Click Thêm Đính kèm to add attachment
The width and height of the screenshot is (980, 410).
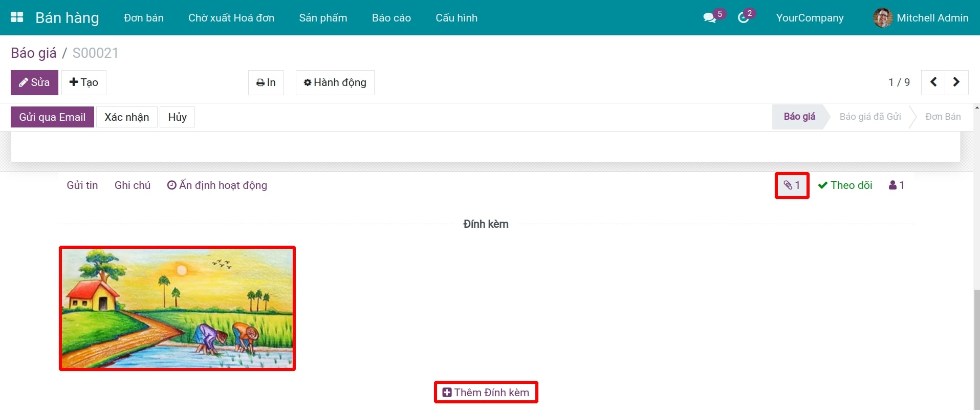pos(486,393)
